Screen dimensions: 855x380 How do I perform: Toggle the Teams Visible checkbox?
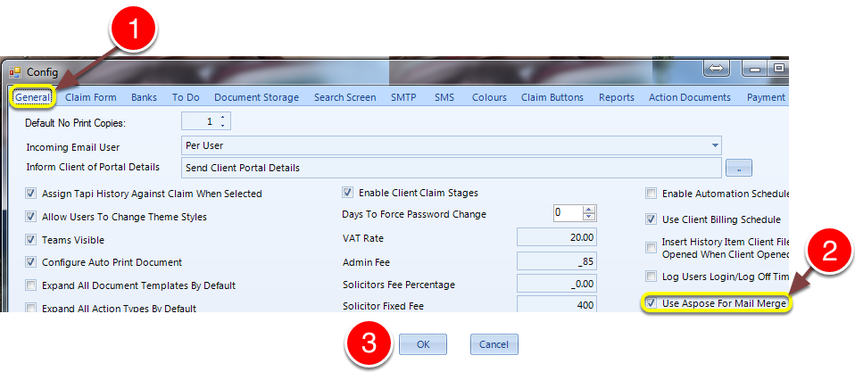(31, 240)
